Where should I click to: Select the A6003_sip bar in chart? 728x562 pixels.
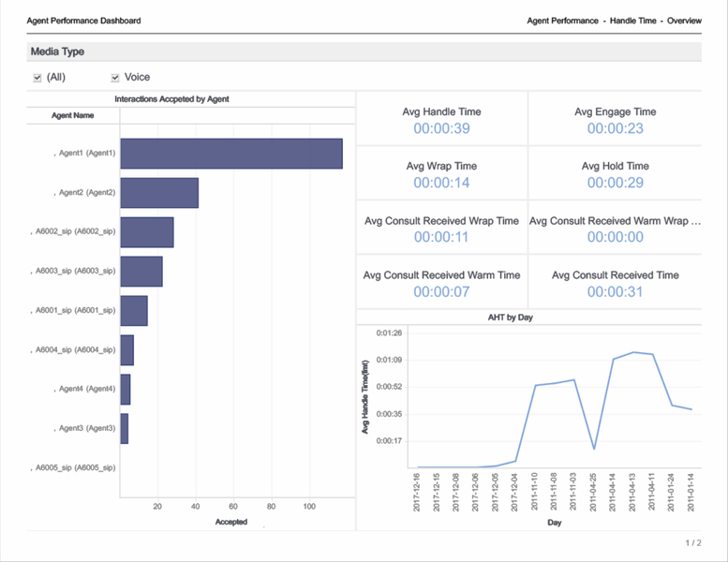[x=141, y=272]
